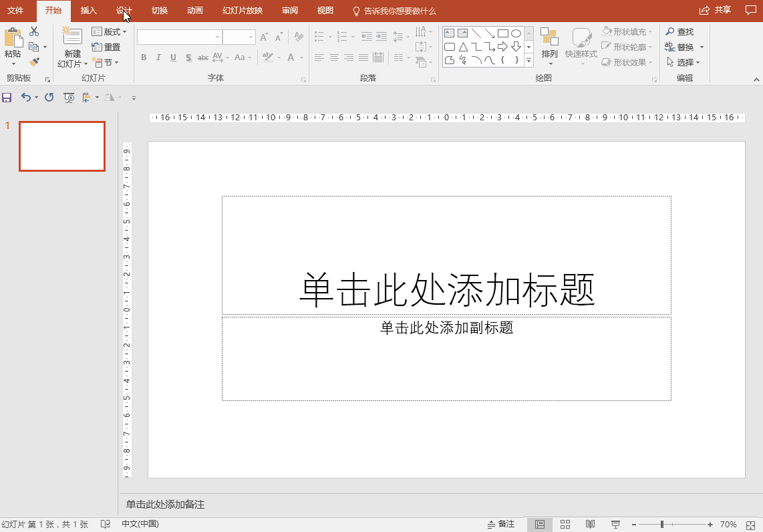Screen dimensions: 763x532
Task: Open the Design (设计) ribbon tab
Action: point(124,11)
